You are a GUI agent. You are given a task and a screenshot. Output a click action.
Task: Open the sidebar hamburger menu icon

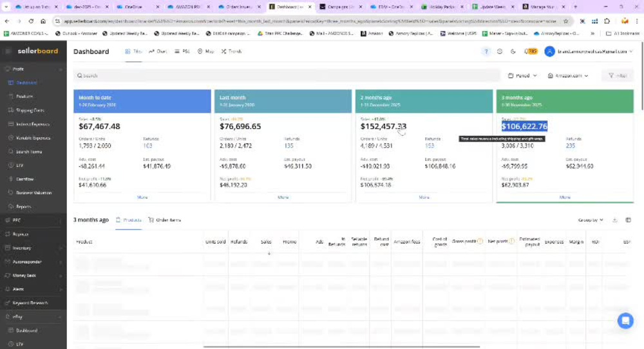pos(8,52)
